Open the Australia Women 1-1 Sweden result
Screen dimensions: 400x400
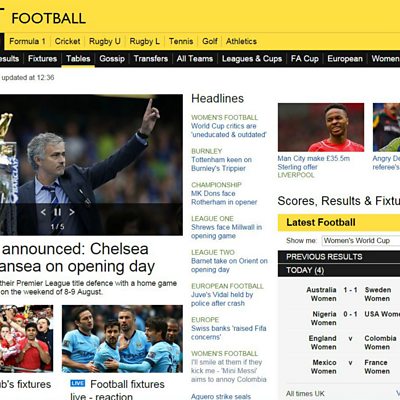click(350, 294)
